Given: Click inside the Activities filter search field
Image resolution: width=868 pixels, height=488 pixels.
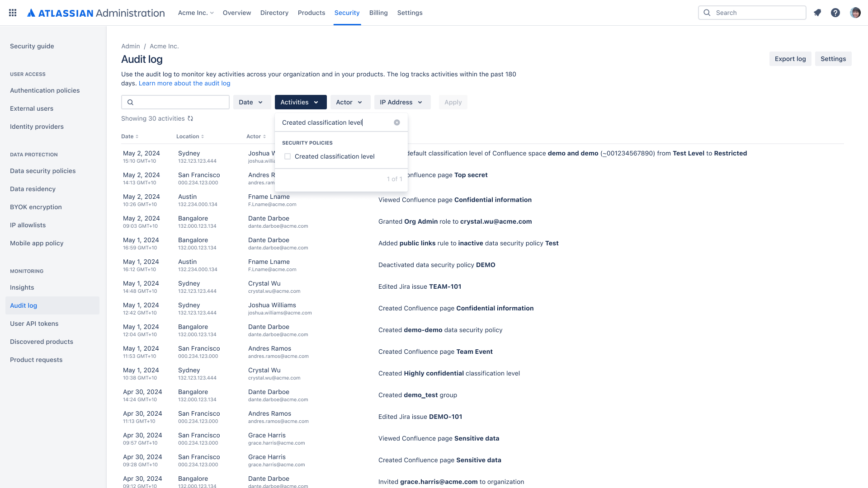Looking at the screenshot, I should pyautogui.click(x=335, y=122).
